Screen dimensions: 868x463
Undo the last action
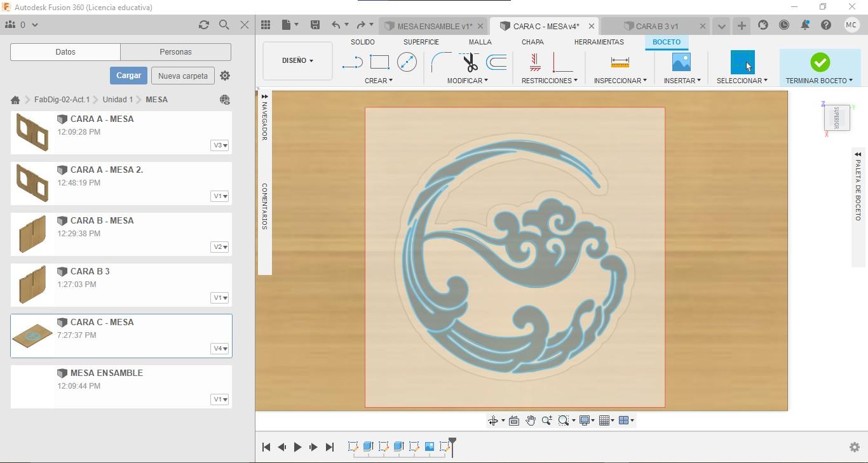pos(336,25)
